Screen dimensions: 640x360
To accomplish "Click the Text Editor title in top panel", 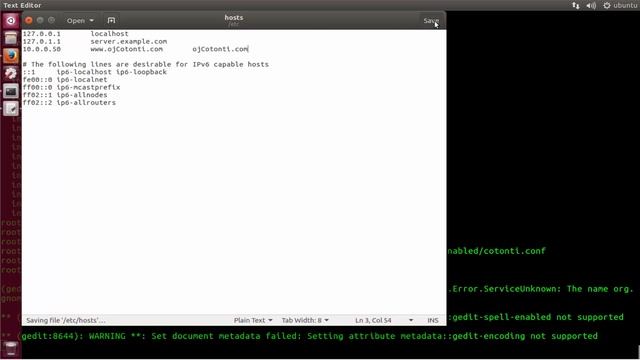I will tap(22, 5).
